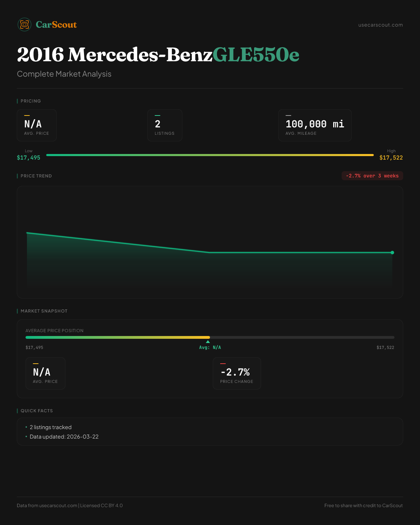Click the low-to-high price range bar
The image size is (420, 525).
(210, 155)
